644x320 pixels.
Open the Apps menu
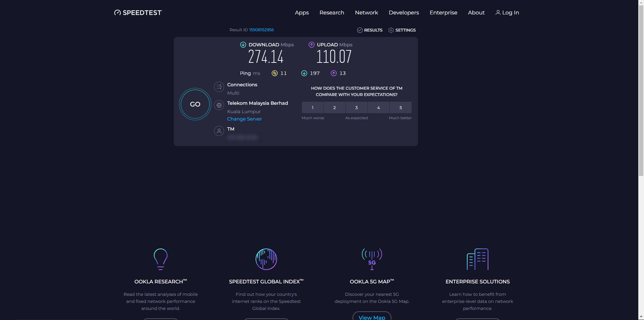click(x=302, y=13)
